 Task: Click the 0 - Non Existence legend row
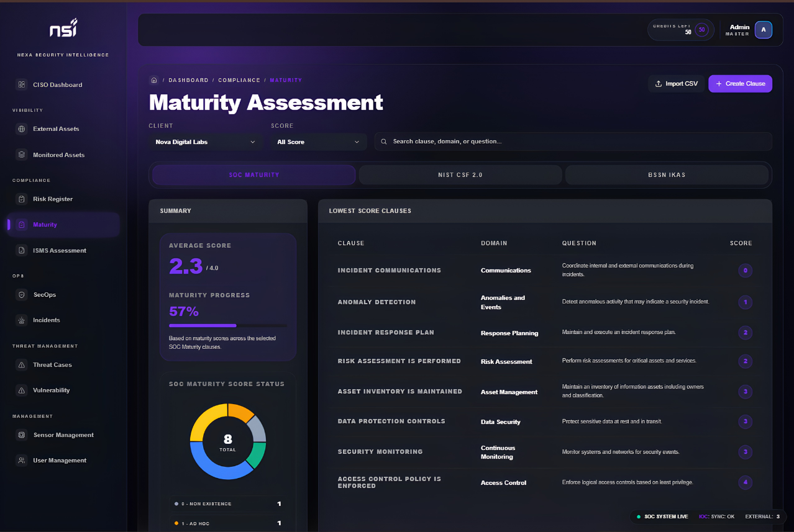(x=227, y=504)
